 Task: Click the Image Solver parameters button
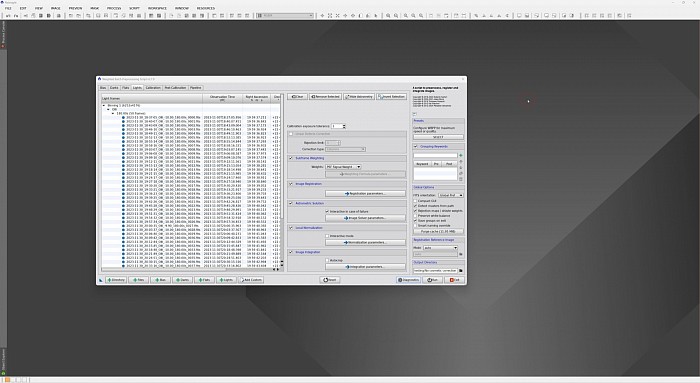pyautogui.click(x=365, y=218)
